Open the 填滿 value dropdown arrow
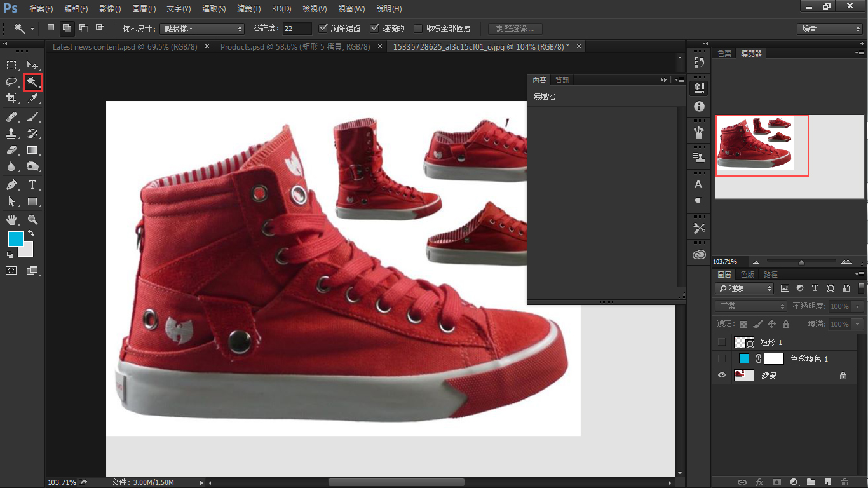The image size is (868, 488). point(858,324)
